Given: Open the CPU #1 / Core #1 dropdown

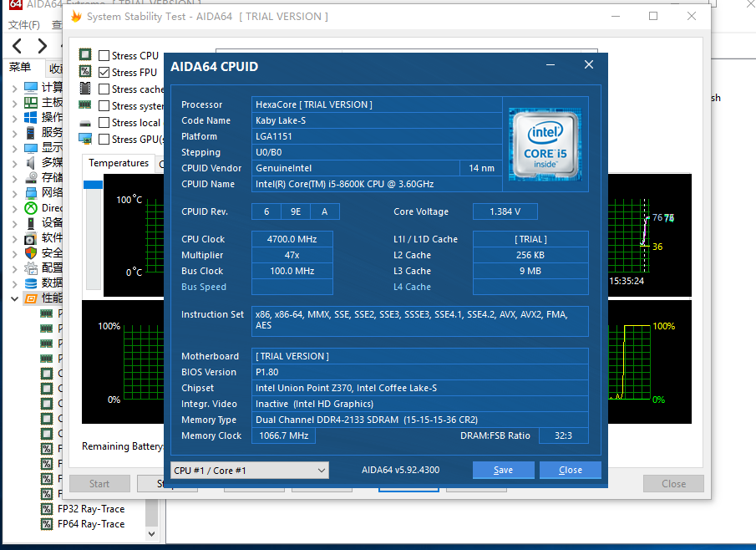Looking at the screenshot, I should (x=249, y=471).
